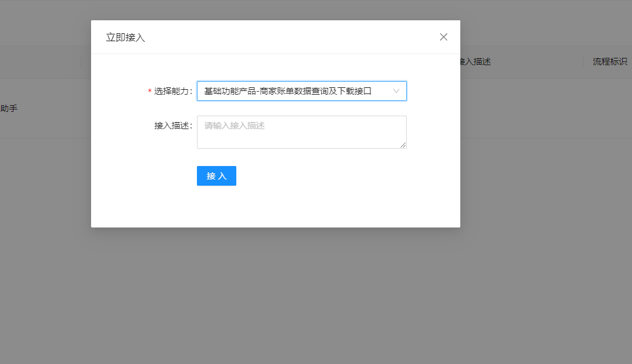
Task: Click the 选择能力 field label
Action: tap(172, 91)
